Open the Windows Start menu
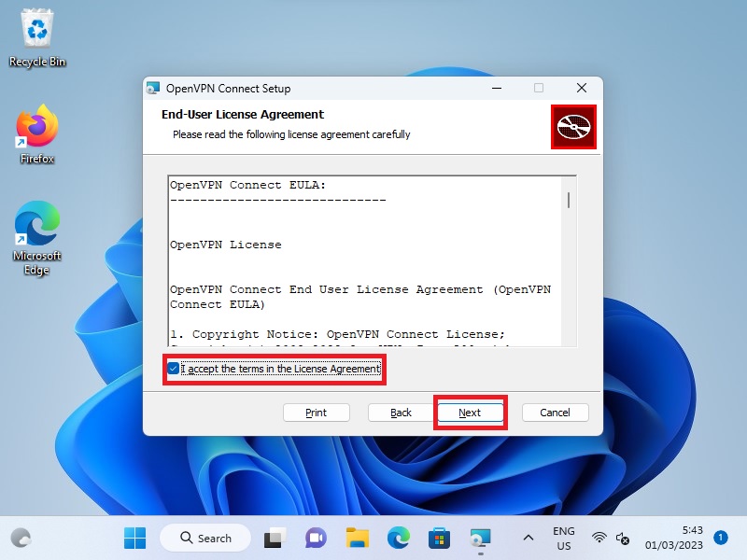Viewport: 747px width, 560px height. point(135,538)
